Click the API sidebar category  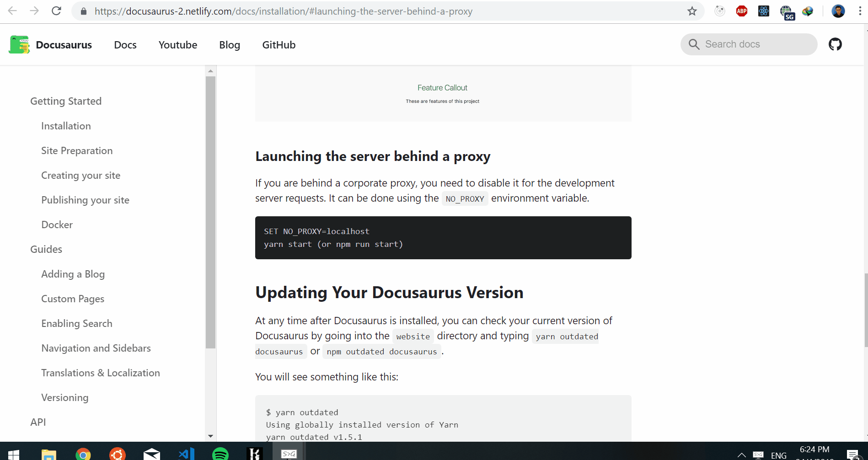(38, 422)
